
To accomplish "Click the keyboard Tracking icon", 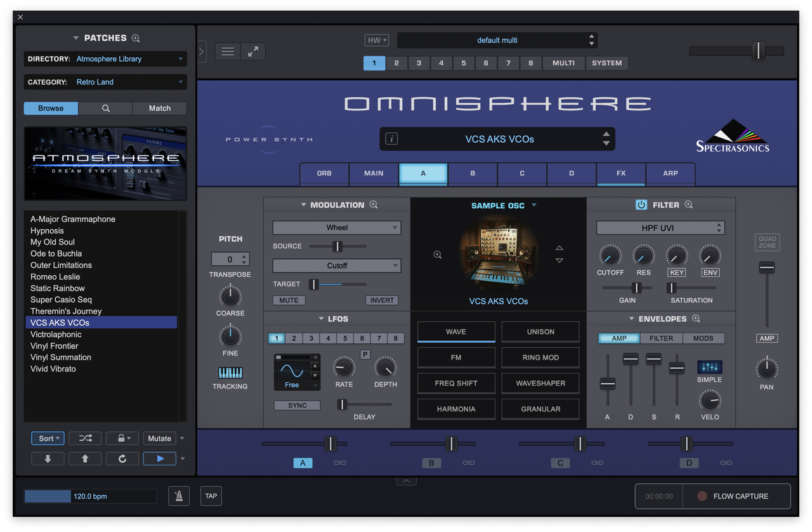I will [x=230, y=373].
